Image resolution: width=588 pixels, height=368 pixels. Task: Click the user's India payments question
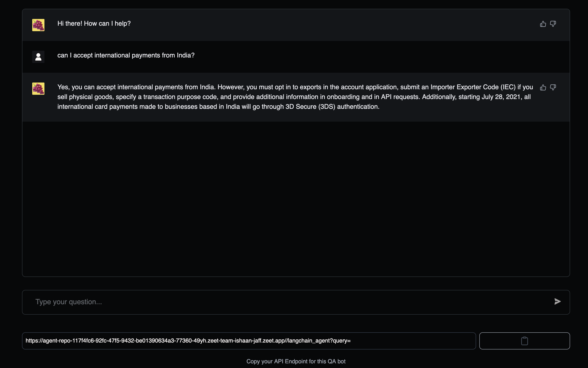[x=126, y=55]
